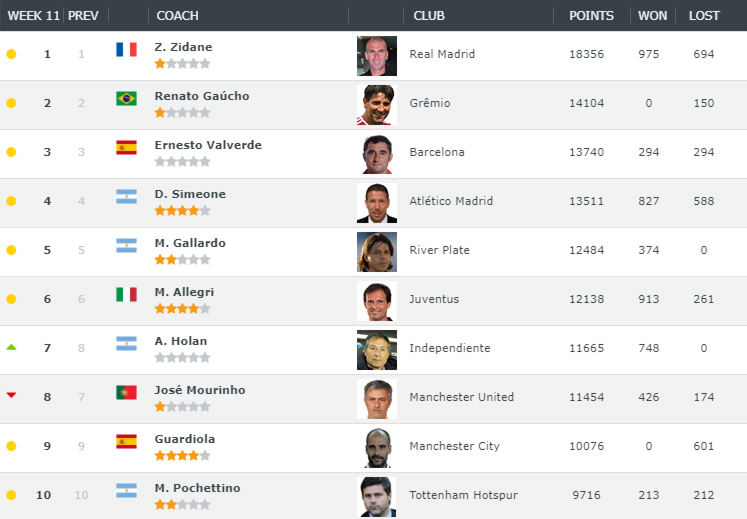Click the Brazil flag beside Renato Gaúcho
The width and height of the screenshot is (747, 519).
tap(126, 98)
